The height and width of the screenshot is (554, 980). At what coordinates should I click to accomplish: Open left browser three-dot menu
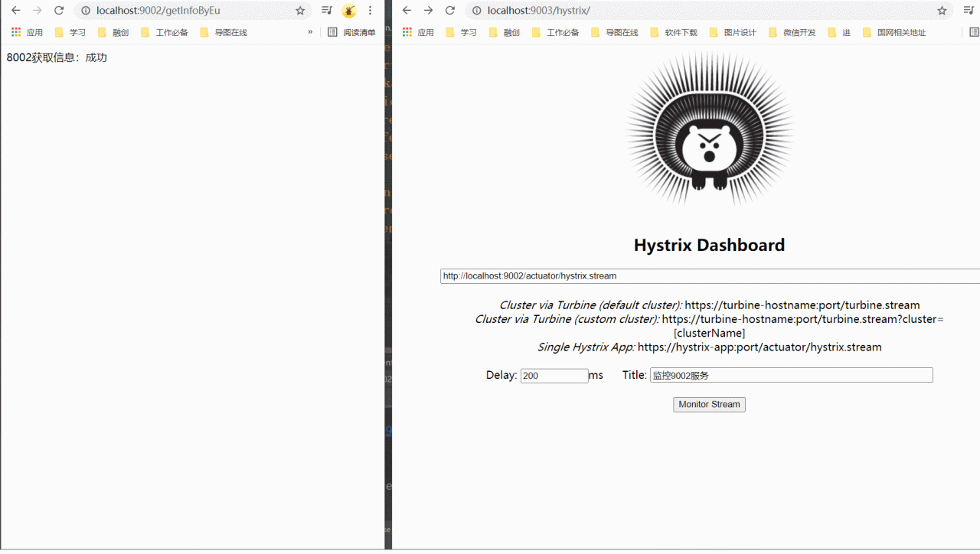pos(371,11)
